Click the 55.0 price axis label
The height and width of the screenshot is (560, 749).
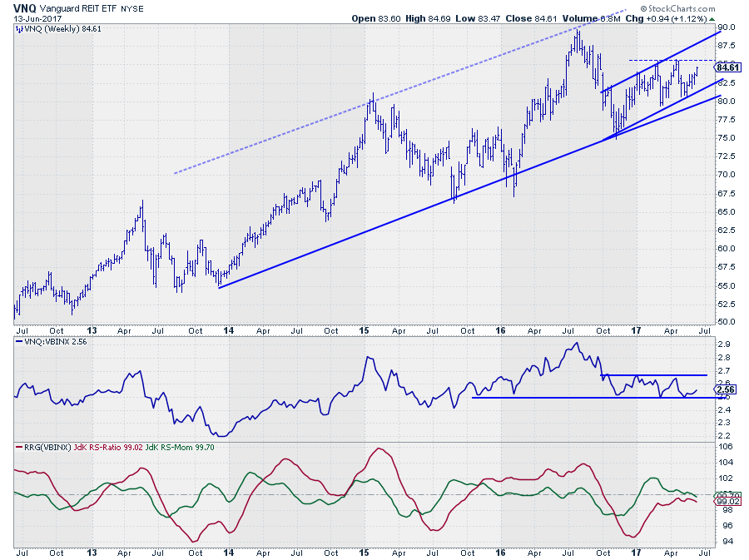point(726,286)
